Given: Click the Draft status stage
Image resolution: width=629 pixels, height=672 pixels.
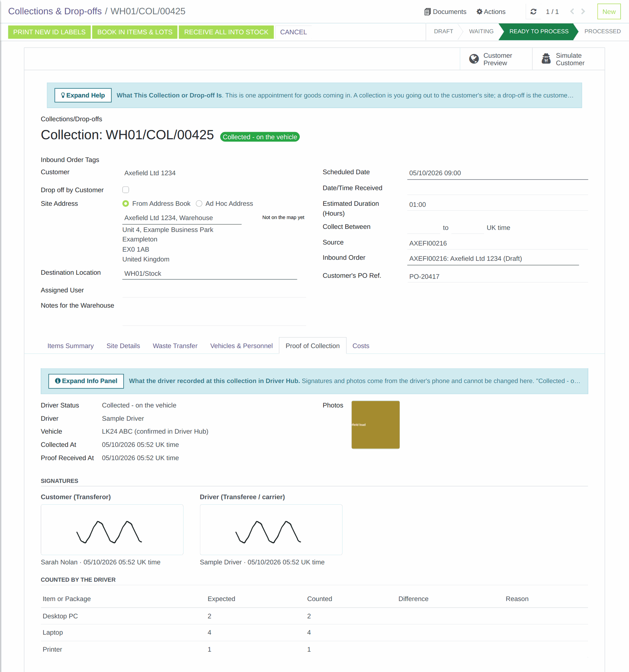Looking at the screenshot, I should point(443,31).
